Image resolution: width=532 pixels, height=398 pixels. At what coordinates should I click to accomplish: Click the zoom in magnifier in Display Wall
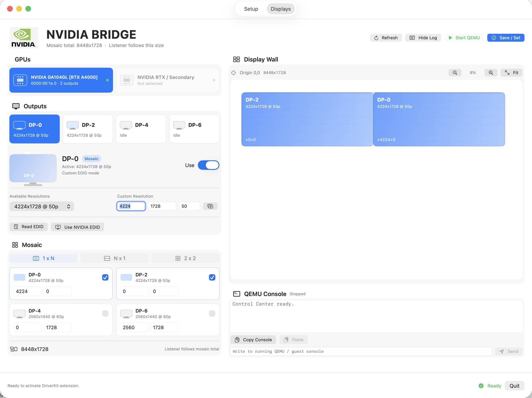[491, 73]
